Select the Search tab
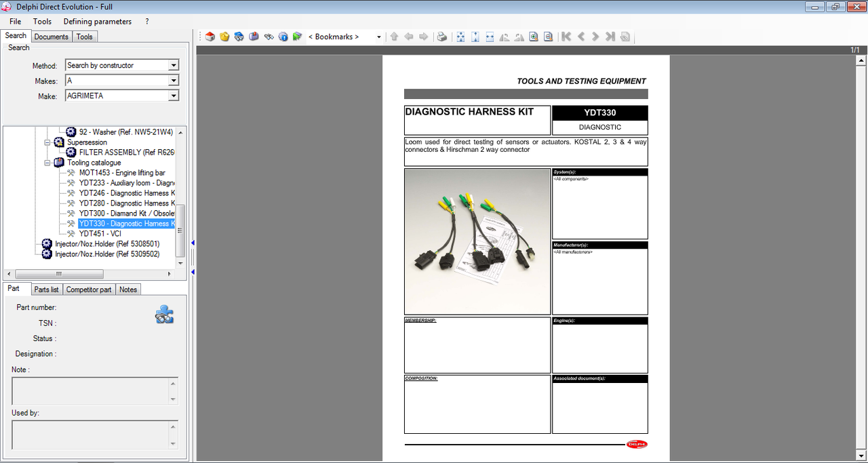This screenshot has height=463, width=868. click(16, 36)
